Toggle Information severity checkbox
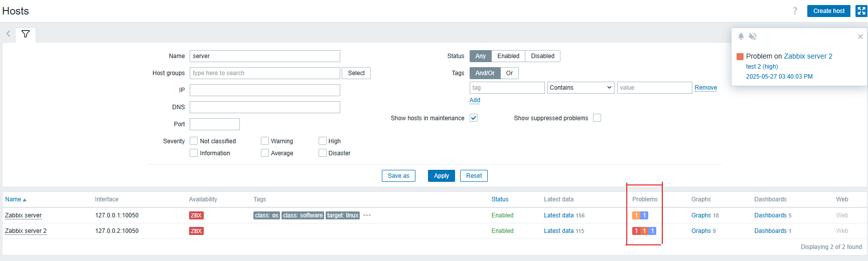Screen dimensions: 868x261 coord(194,153)
